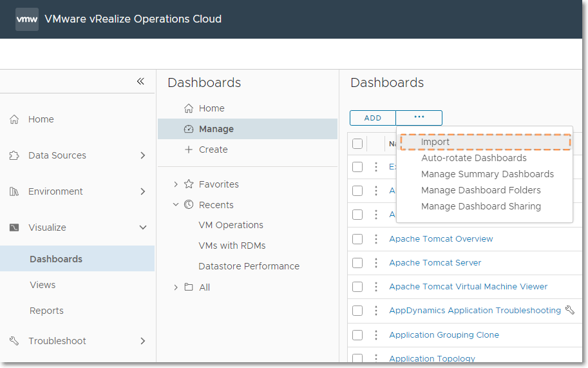Collapse the left navigation with double-chevron icon
This screenshot has width=588, height=368.
(140, 81)
